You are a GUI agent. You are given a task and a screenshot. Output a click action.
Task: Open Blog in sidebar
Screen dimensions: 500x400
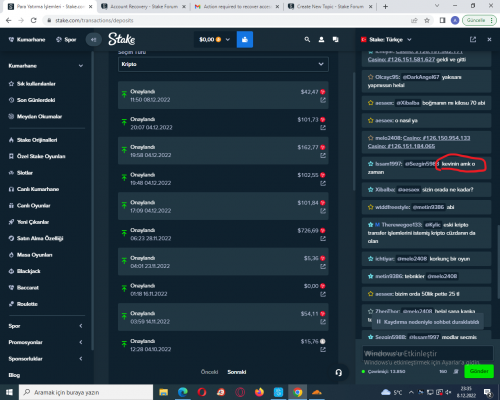(x=14, y=375)
